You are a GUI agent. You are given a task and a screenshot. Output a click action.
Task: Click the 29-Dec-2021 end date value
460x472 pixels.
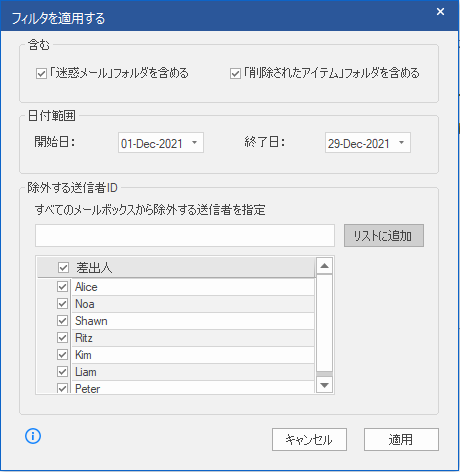click(359, 144)
